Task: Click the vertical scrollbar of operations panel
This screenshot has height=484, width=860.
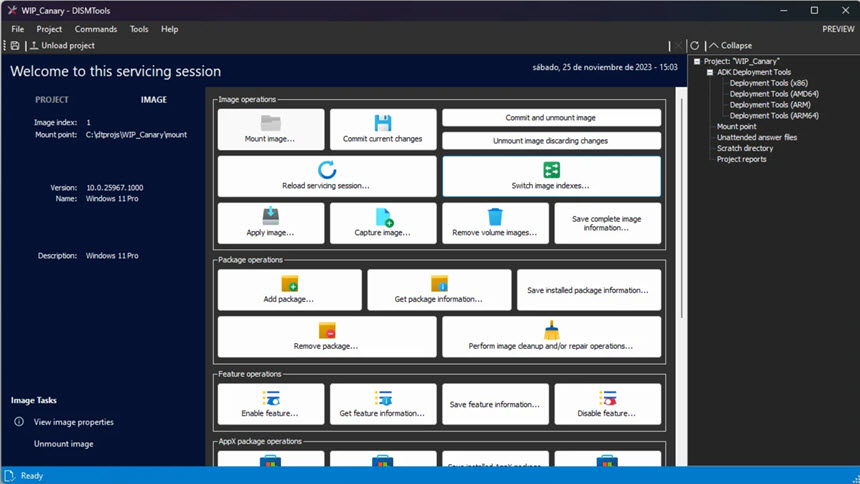Action: click(681, 209)
